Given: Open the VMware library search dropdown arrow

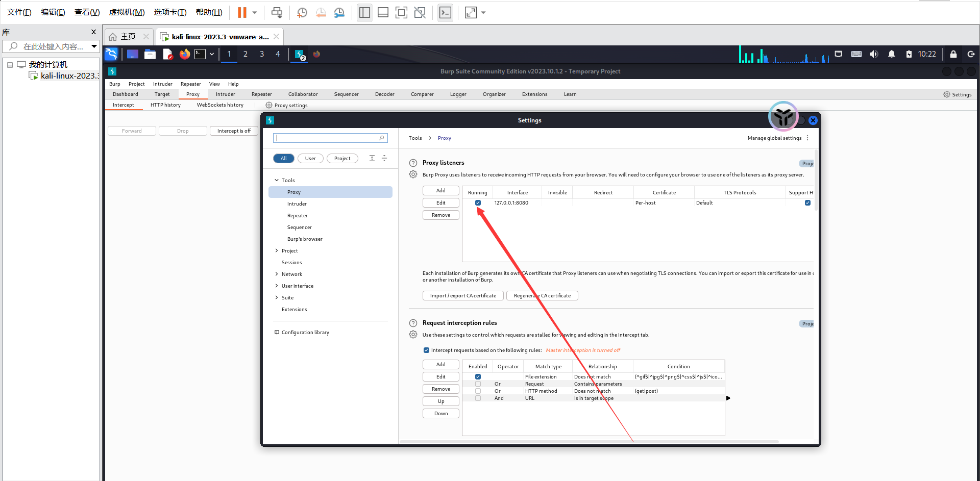Looking at the screenshot, I should (94, 46).
